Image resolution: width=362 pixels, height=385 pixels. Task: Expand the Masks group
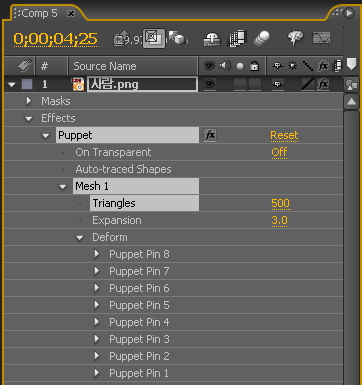29,101
